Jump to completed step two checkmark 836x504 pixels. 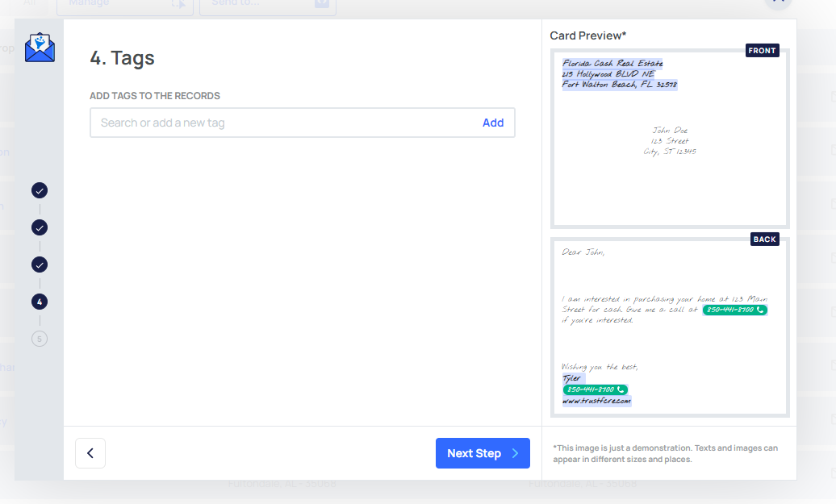coord(40,227)
